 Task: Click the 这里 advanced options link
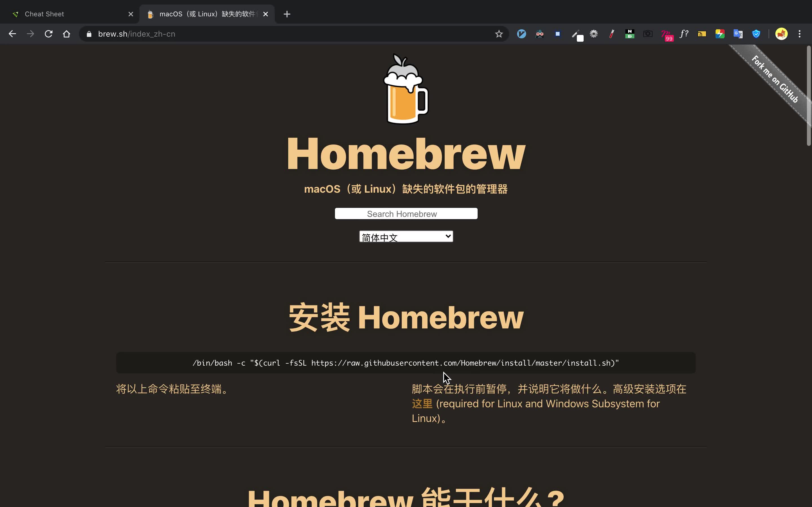coord(422,404)
